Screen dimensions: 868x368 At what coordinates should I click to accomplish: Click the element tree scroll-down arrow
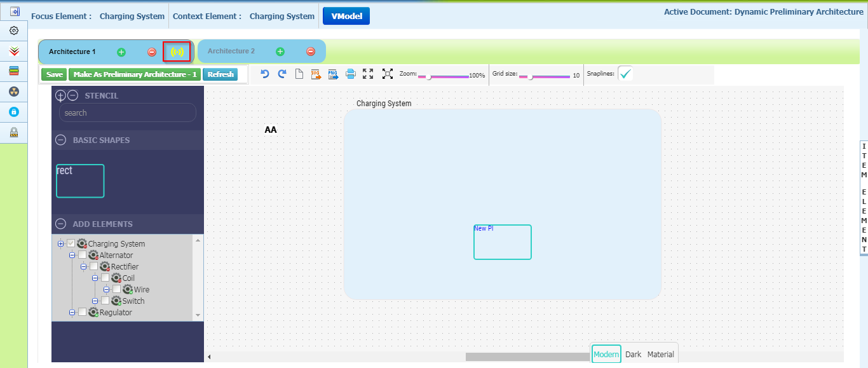[198, 315]
